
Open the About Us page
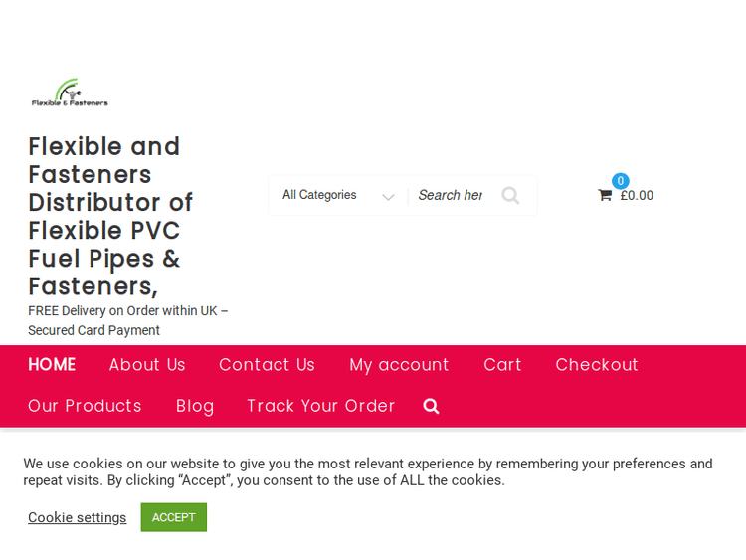(x=147, y=365)
